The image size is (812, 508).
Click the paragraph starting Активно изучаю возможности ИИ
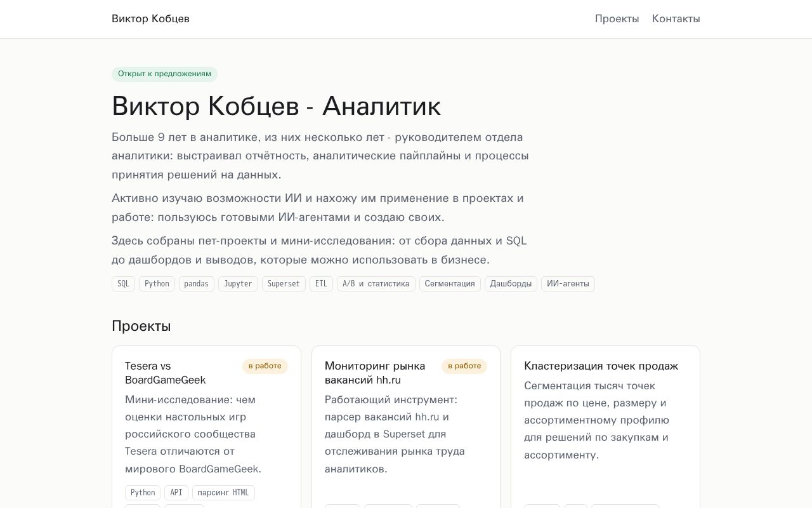click(x=318, y=208)
